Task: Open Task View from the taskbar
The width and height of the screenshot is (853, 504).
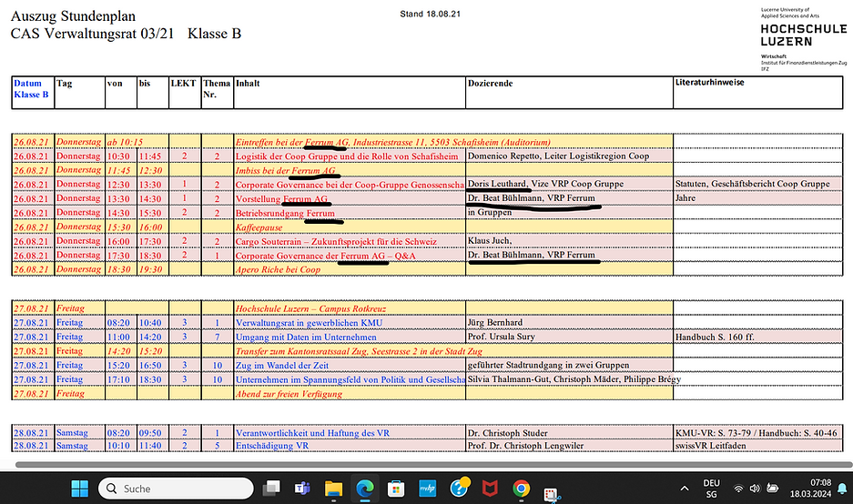Action: click(x=271, y=489)
